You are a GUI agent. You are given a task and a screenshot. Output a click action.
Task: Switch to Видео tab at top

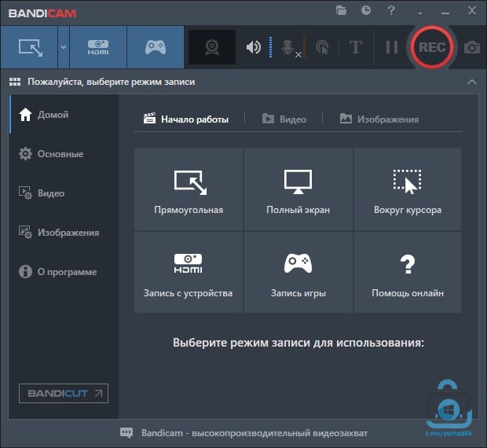(x=284, y=119)
